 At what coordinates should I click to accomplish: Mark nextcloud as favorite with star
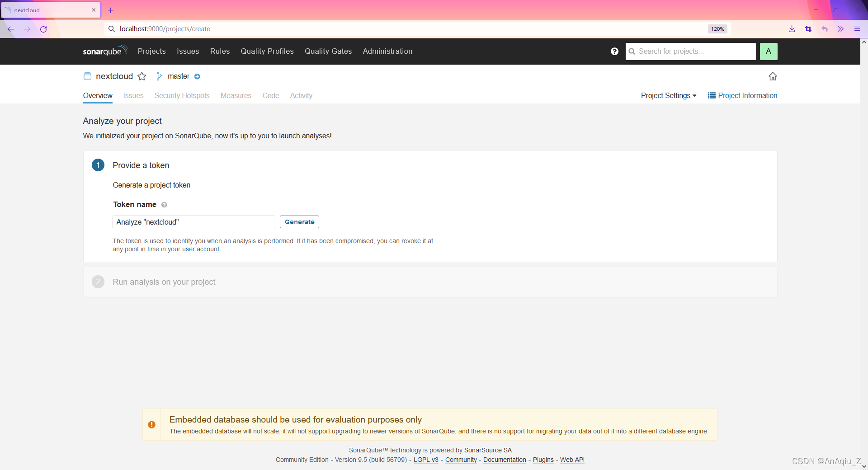click(142, 76)
